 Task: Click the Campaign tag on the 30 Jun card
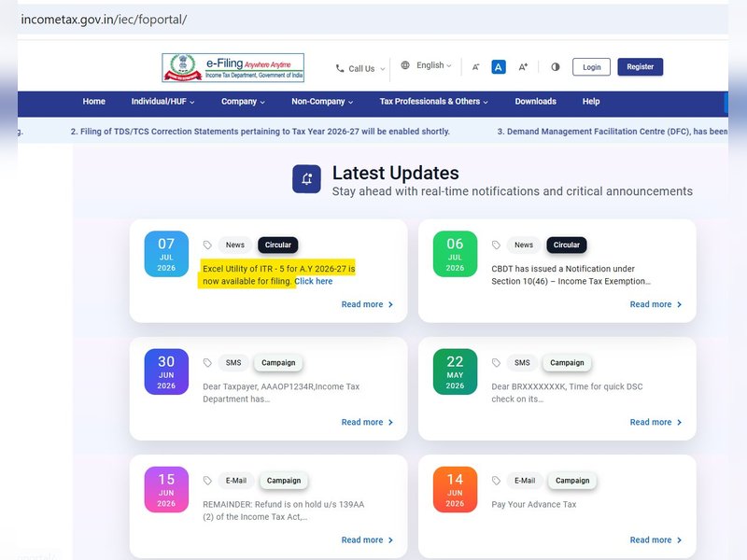pyautogui.click(x=278, y=363)
